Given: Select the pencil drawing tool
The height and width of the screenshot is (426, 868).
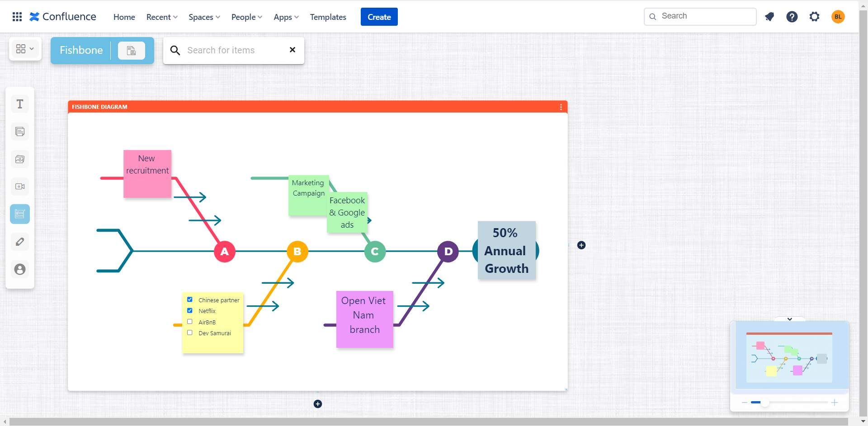Looking at the screenshot, I should (19, 242).
